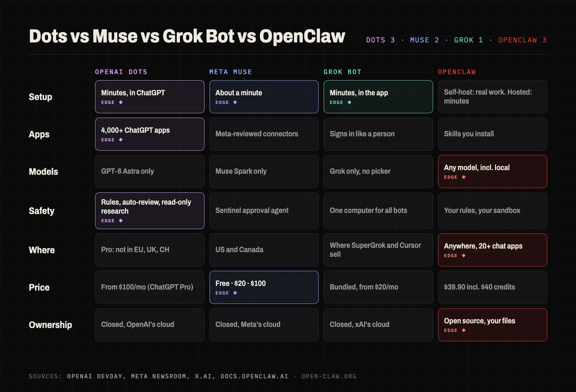Click the Price row label
The image size is (576, 392).
click(39, 287)
